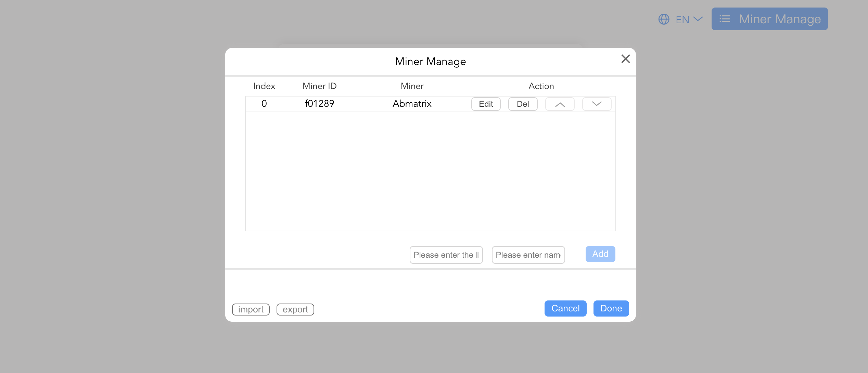Click the import button
This screenshot has height=373, width=868.
point(251,309)
